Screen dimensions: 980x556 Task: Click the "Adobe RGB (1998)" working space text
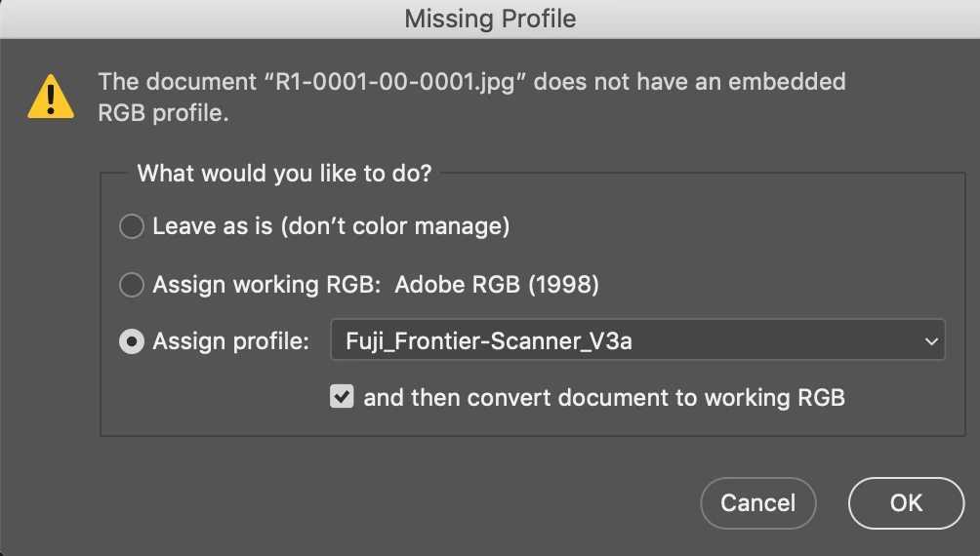pos(497,285)
